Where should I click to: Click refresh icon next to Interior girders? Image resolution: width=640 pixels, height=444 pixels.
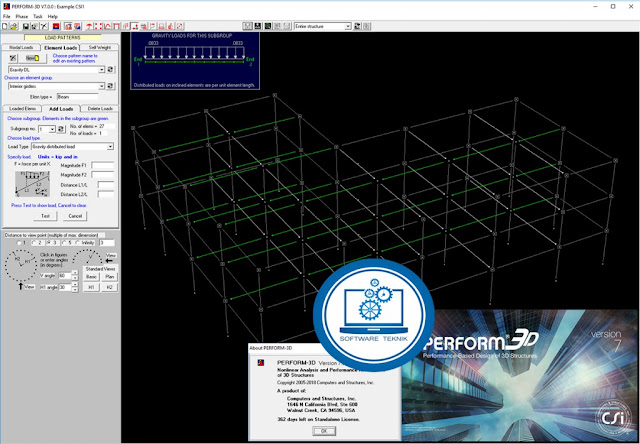point(110,86)
